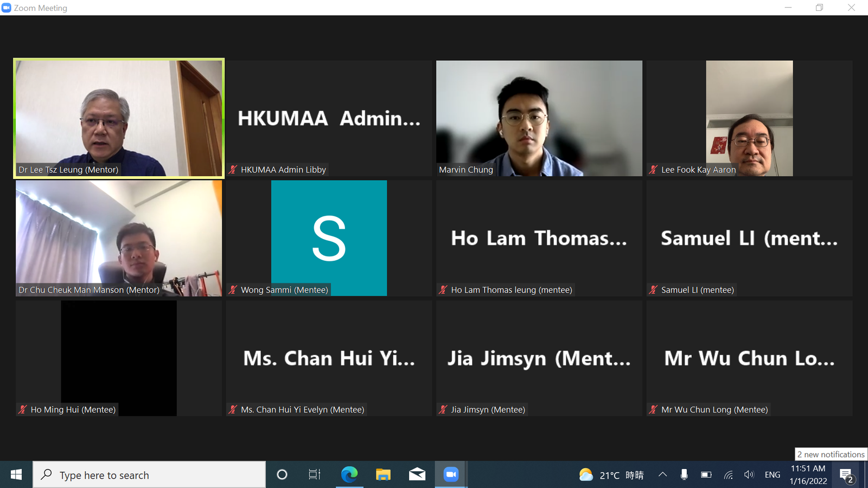Switch to the Zoom taskbar icon

tap(451, 475)
